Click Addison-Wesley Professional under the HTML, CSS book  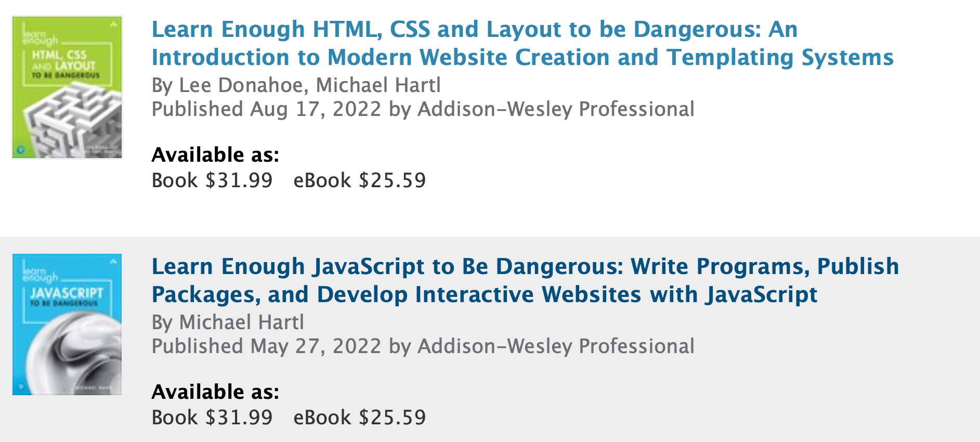pyautogui.click(x=556, y=109)
